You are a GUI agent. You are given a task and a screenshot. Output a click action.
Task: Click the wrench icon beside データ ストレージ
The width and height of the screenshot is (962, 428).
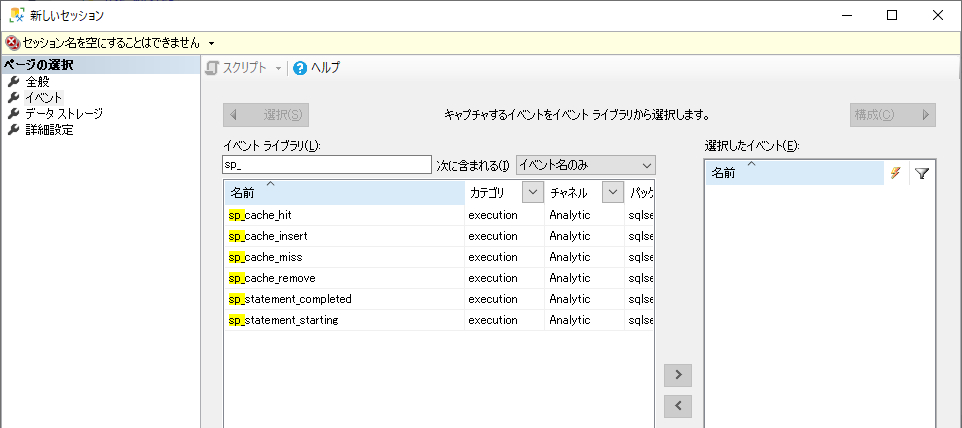point(13,113)
